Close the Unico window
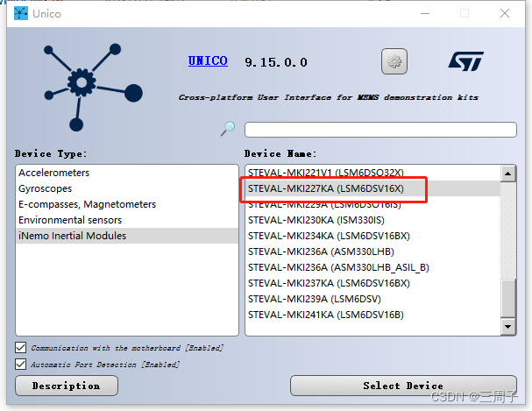The width and height of the screenshot is (532, 411). [x=505, y=13]
